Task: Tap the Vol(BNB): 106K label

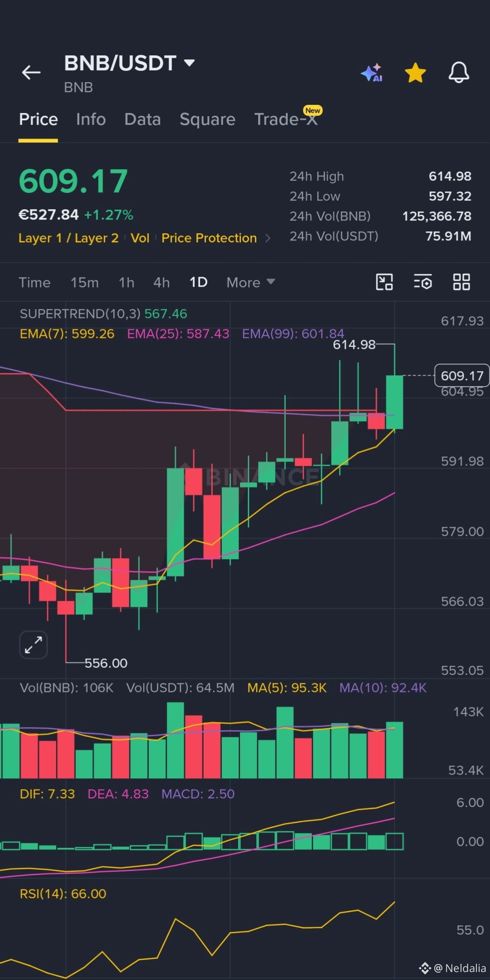Action: click(x=66, y=688)
